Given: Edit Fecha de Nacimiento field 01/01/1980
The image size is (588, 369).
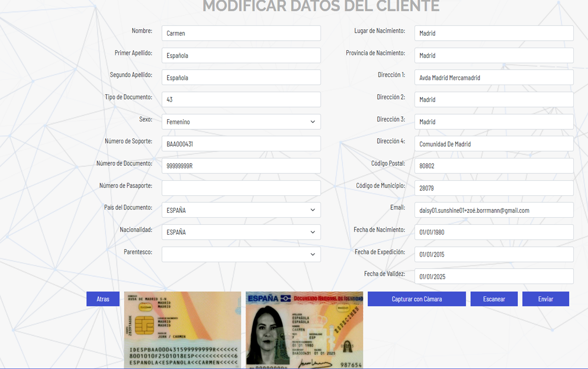Looking at the screenshot, I should coord(494,232).
